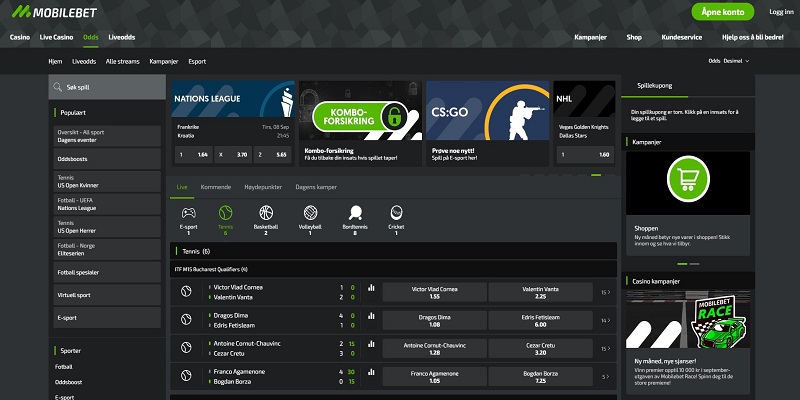Open Fotball Norge Eliteserien link

pyautogui.click(x=107, y=249)
